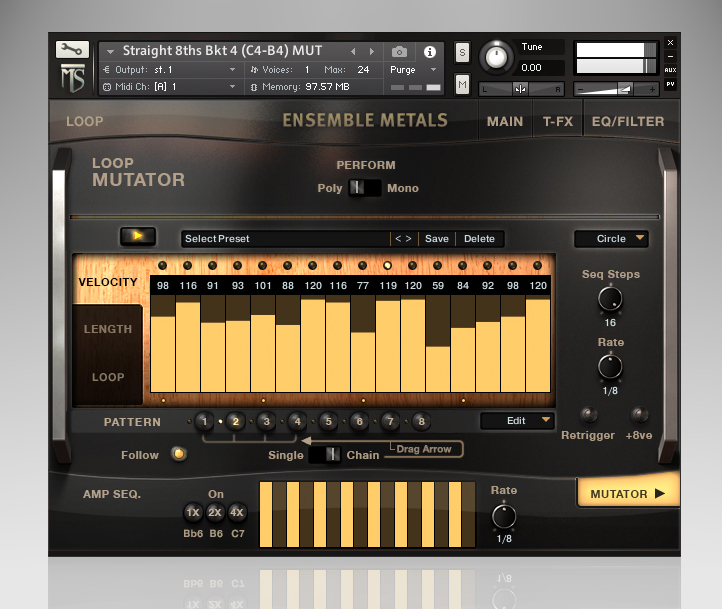
Task: Toggle the Follow LED button
Action: coord(179,455)
